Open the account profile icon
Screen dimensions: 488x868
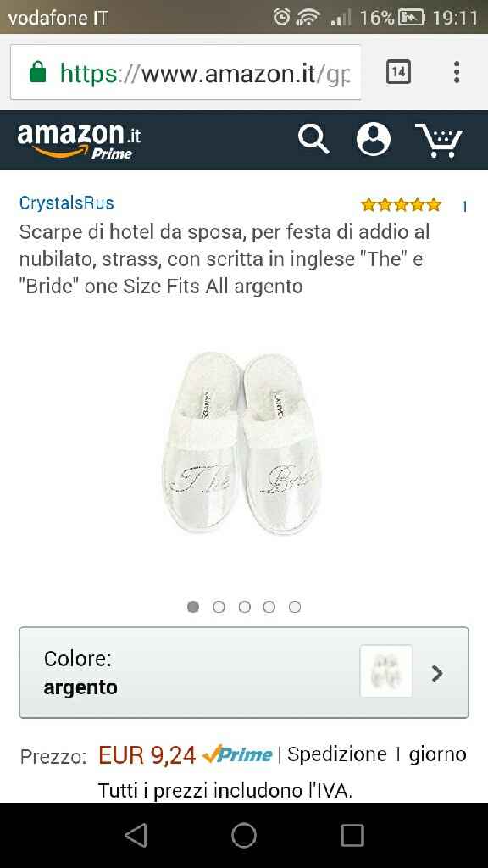pos(375,140)
